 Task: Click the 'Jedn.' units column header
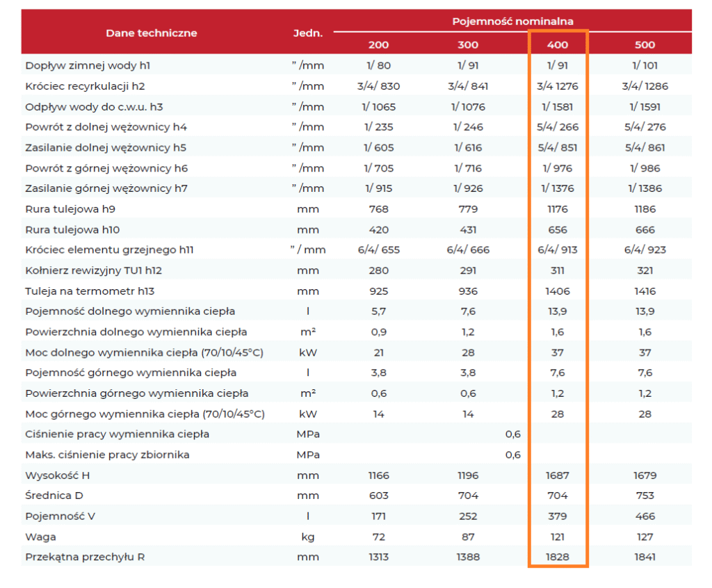[x=307, y=33]
